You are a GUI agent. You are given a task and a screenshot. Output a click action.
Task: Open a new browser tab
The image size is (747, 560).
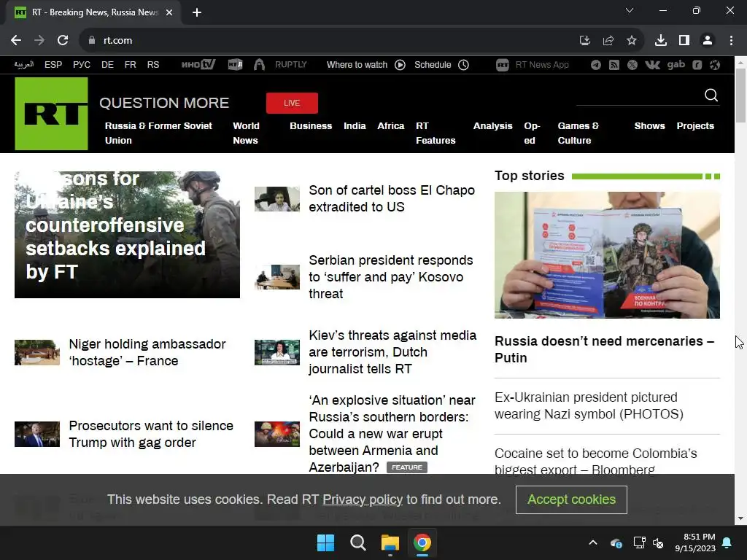click(x=197, y=12)
